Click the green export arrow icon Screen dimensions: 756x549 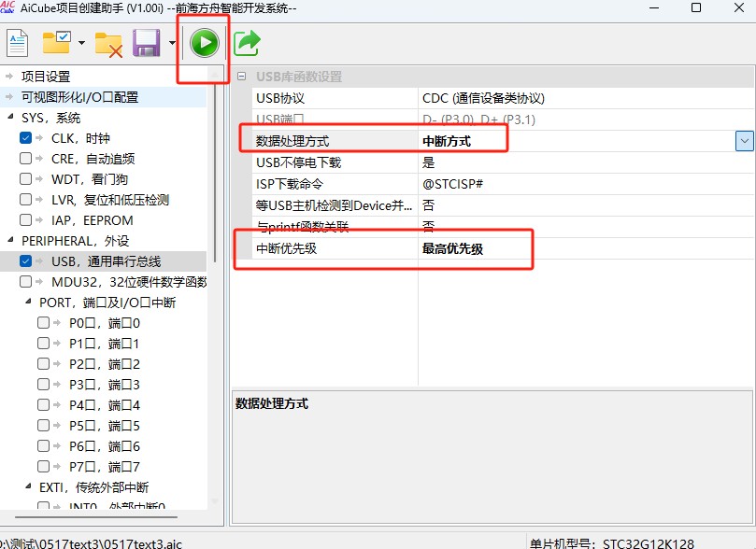click(x=247, y=43)
